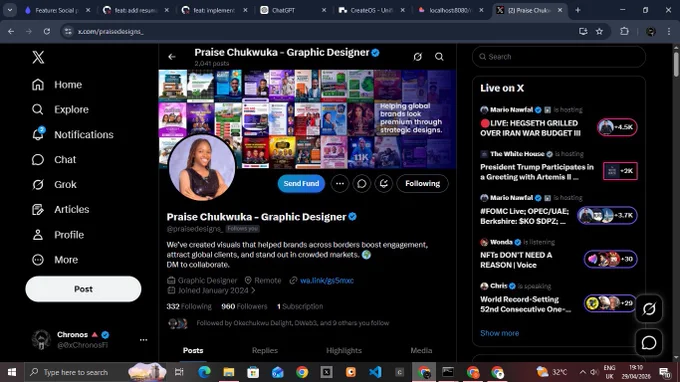This screenshot has width=680, height=382.
Task: Open Explore from the sidebar
Action: point(60,109)
